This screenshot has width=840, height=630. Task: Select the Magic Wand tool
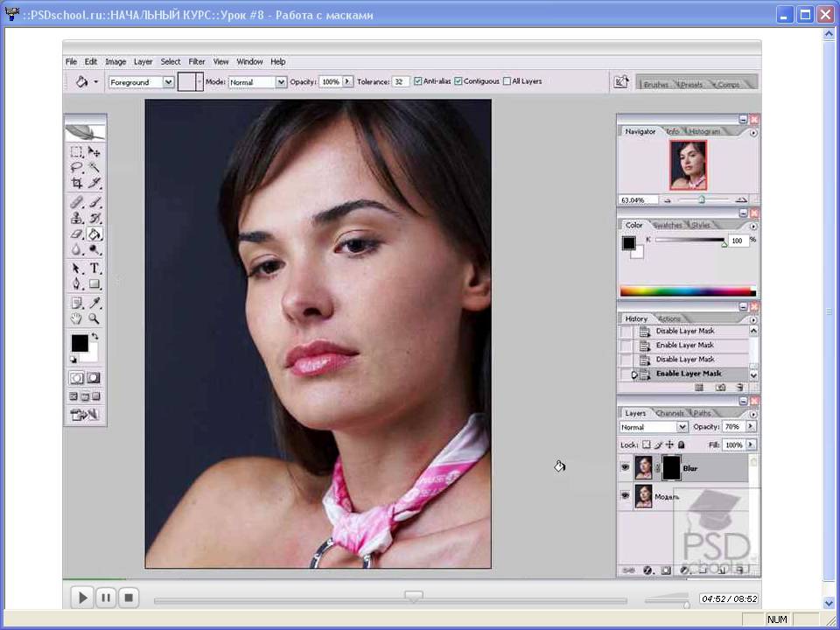[x=94, y=167]
